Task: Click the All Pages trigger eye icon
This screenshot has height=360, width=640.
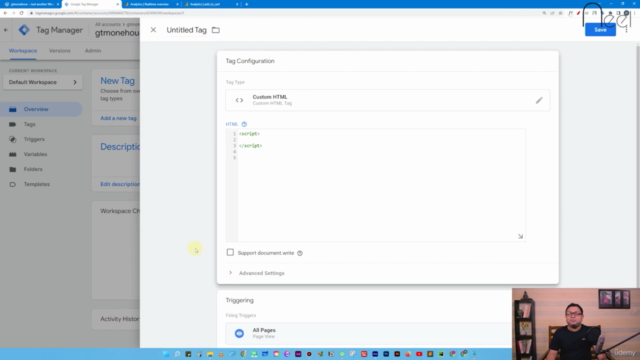Action: pyautogui.click(x=239, y=333)
